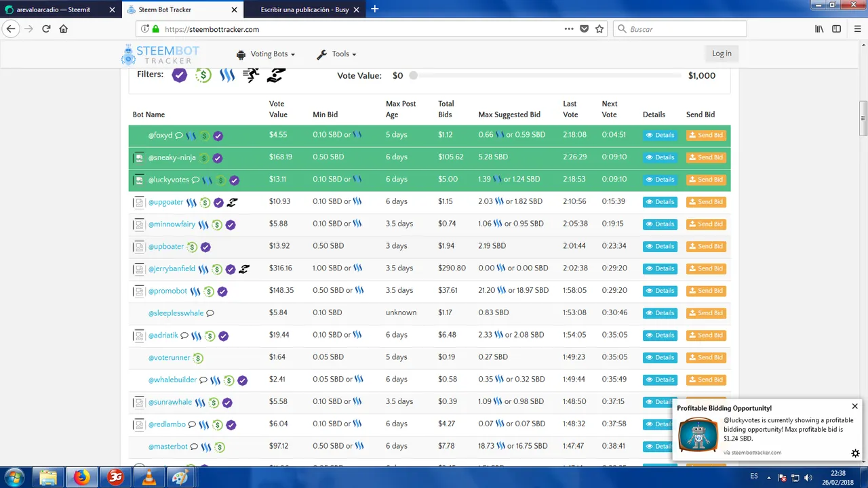Click the volume speaker tray icon
The image size is (868, 488).
coord(808,478)
